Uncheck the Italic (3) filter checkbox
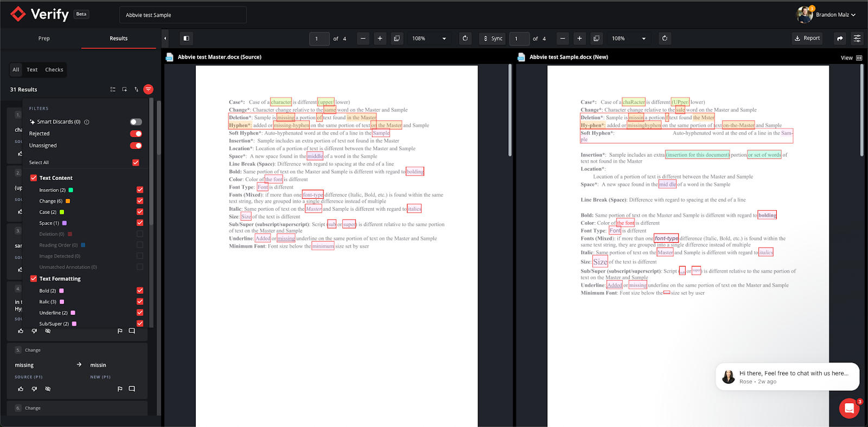Viewport: 868px width, 427px height. pyautogui.click(x=140, y=301)
